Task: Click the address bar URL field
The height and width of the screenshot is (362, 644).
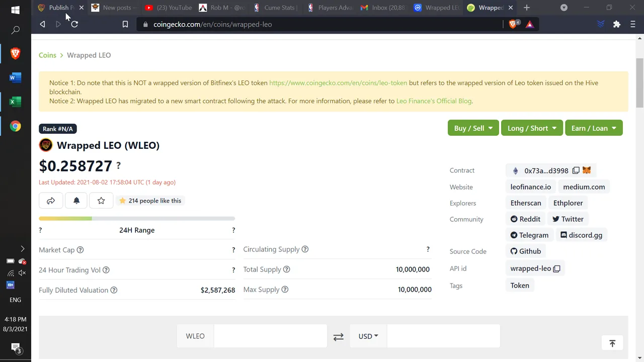Action: coord(322,24)
